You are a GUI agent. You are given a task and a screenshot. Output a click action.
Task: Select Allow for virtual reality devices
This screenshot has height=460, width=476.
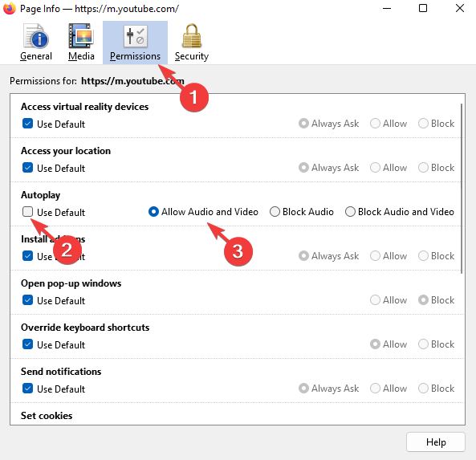[375, 124]
